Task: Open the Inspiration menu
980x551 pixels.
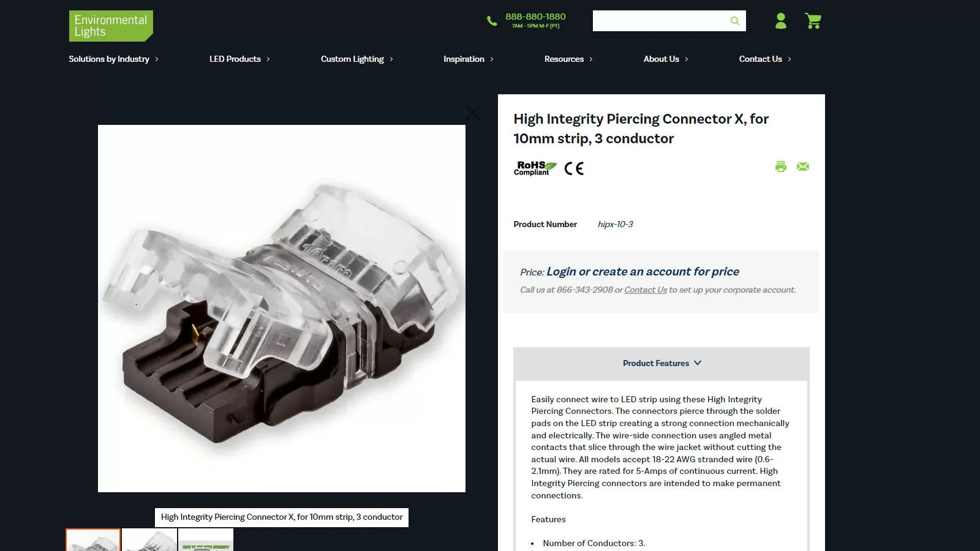Action: pos(469,59)
